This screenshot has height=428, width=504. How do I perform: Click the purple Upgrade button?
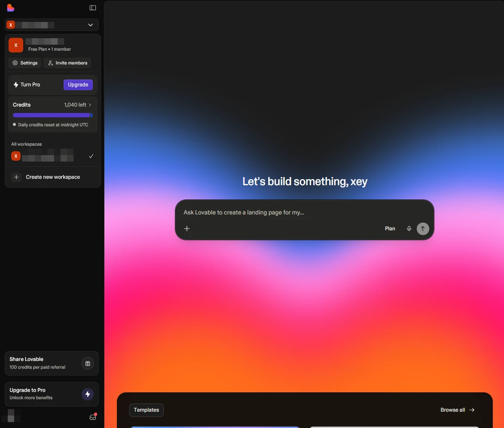pyautogui.click(x=78, y=85)
